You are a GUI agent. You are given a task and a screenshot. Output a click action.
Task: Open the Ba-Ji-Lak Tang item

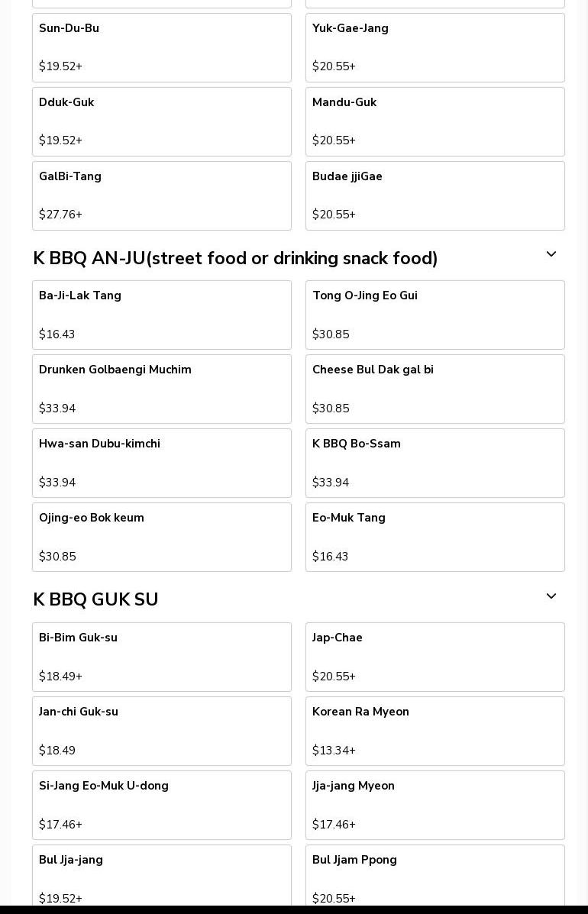coord(161,315)
